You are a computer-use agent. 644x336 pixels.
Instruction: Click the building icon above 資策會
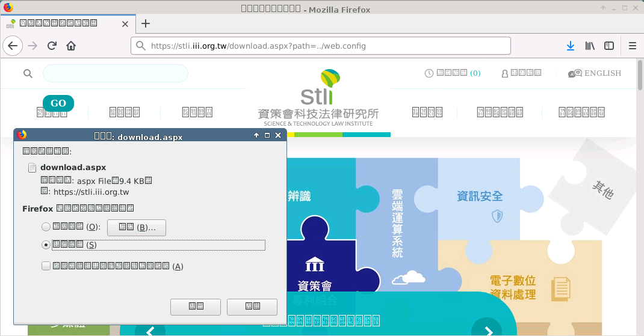pyautogui.click(x=315, y=264)
